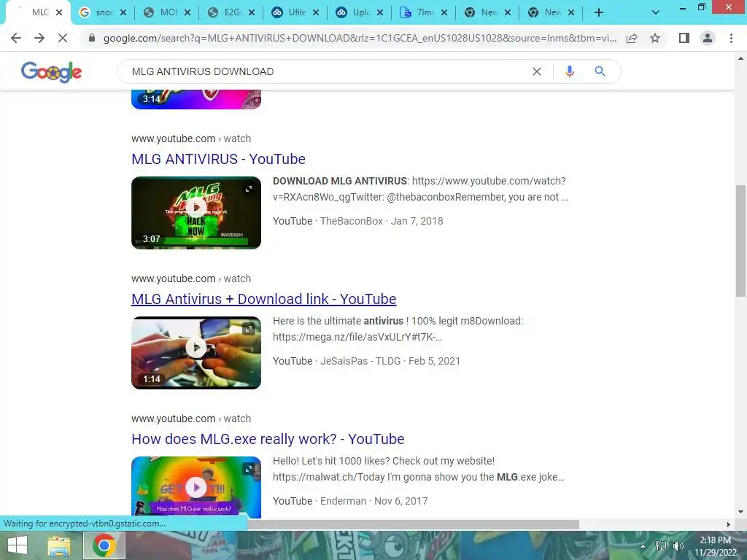Image resolution: width=747 pixels, height=560 pixels.
Task: Open File Explorer from the taskbar
Action: pyautogui.click(x=59, y=545)
